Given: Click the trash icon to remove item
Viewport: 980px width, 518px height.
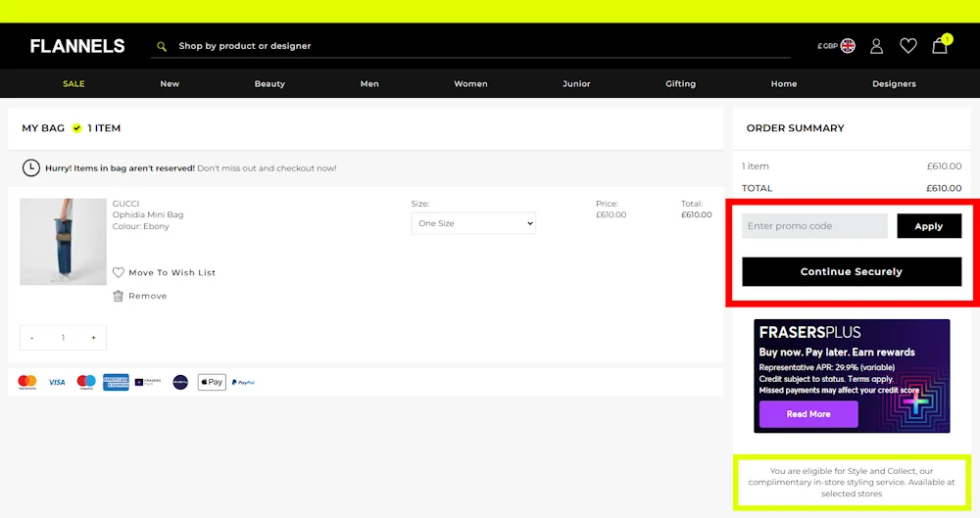Looking at the screenshot, I should click(x=119, y=296).
